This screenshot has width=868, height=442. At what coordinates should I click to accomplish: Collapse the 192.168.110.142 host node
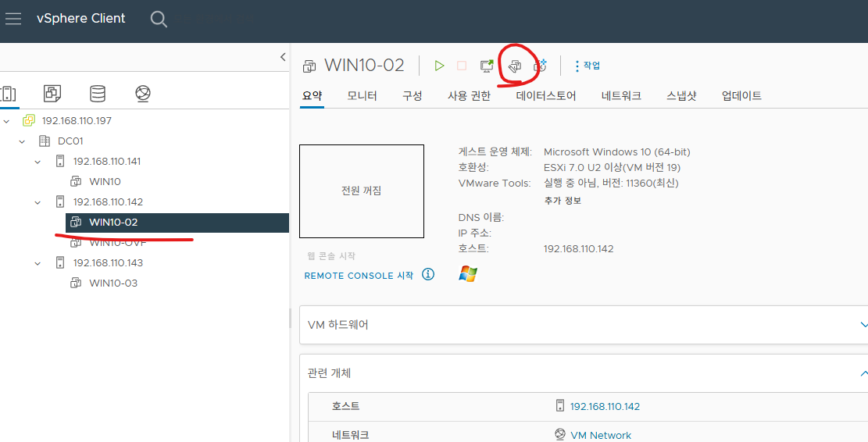(x=38, y=202)
